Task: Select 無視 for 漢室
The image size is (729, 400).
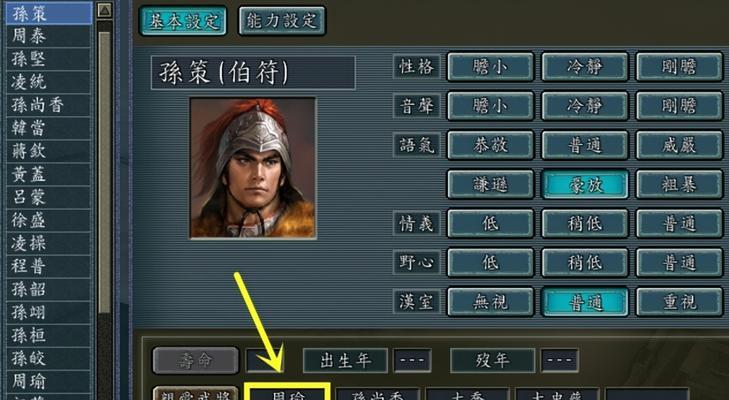Action: (x=490, y=302)
